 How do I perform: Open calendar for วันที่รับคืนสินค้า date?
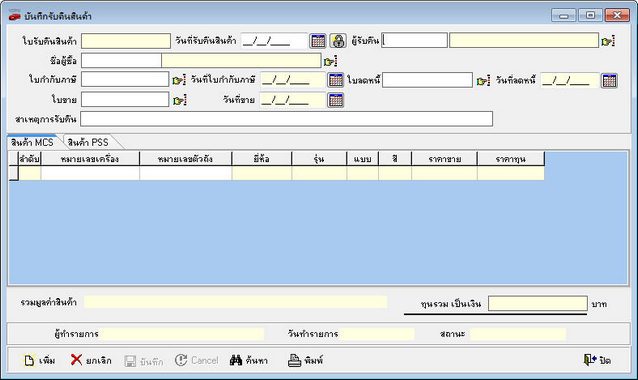click(318, 41)
